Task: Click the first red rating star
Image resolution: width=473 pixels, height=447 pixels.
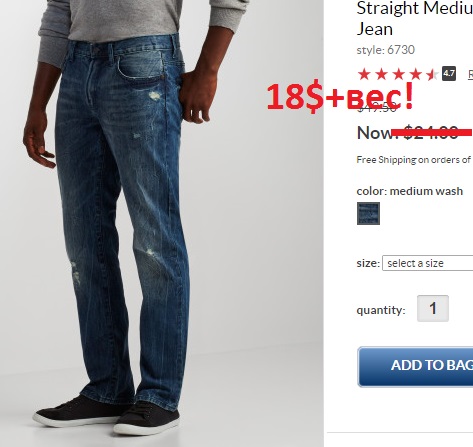Action: (364, 74)
